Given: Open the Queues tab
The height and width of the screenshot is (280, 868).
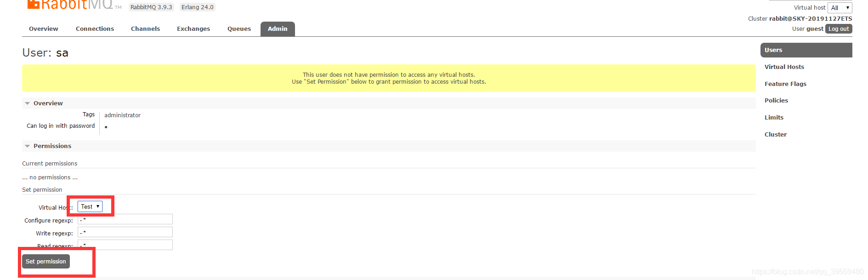Looking at the screenshot, I should (x=239, y=29).
